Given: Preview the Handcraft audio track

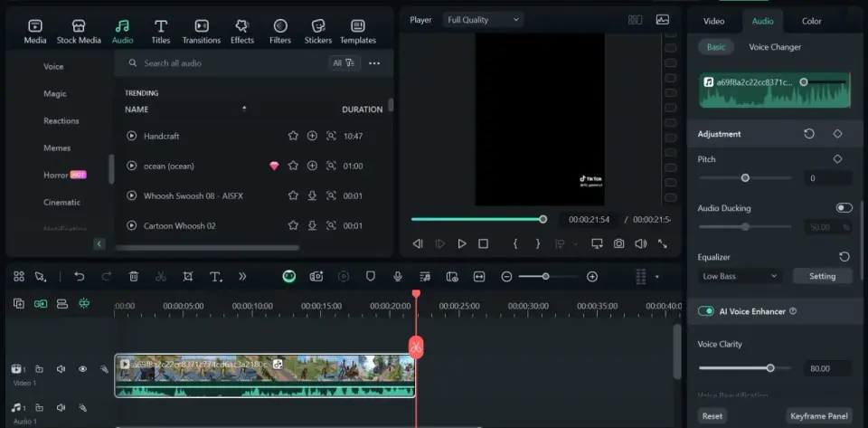Looking at the screenshot, I should click(131, 136).
